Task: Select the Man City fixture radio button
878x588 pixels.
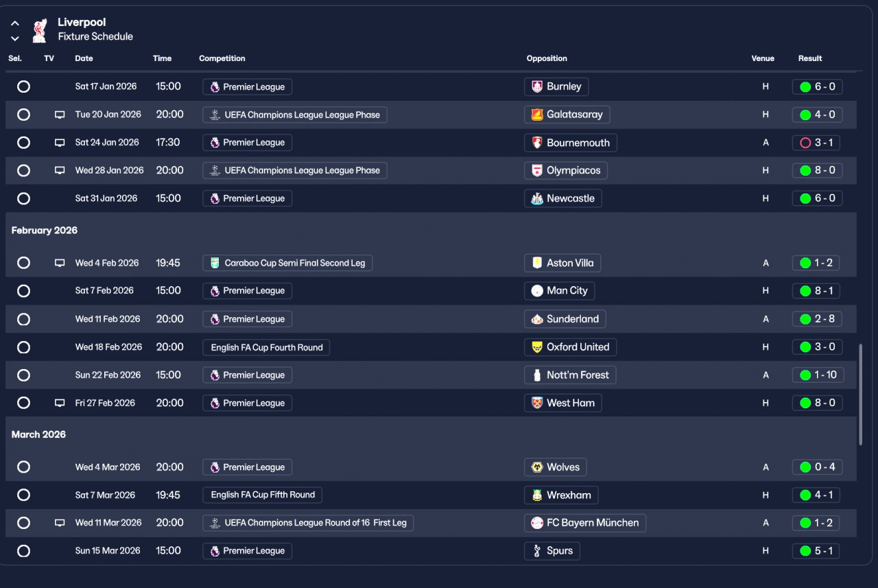Action: [23, 291]
